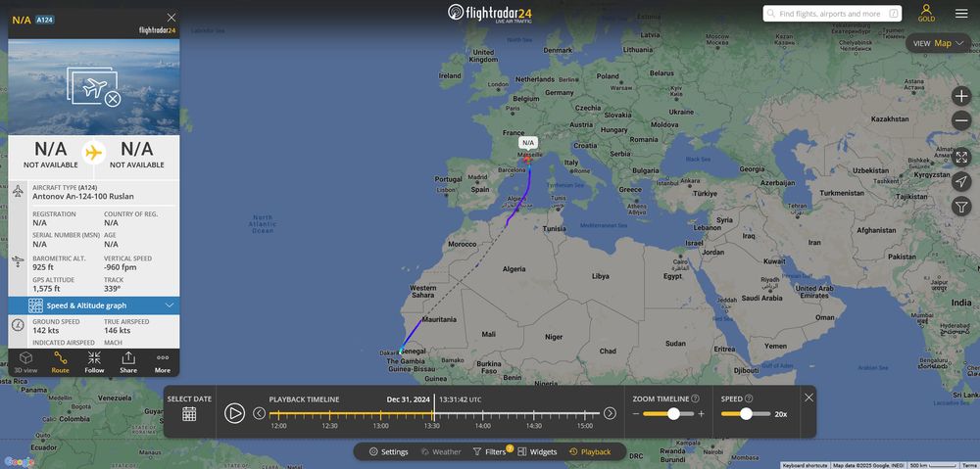Click the altitude section icon
Screen dimensions: 980x469
point(18,260)
